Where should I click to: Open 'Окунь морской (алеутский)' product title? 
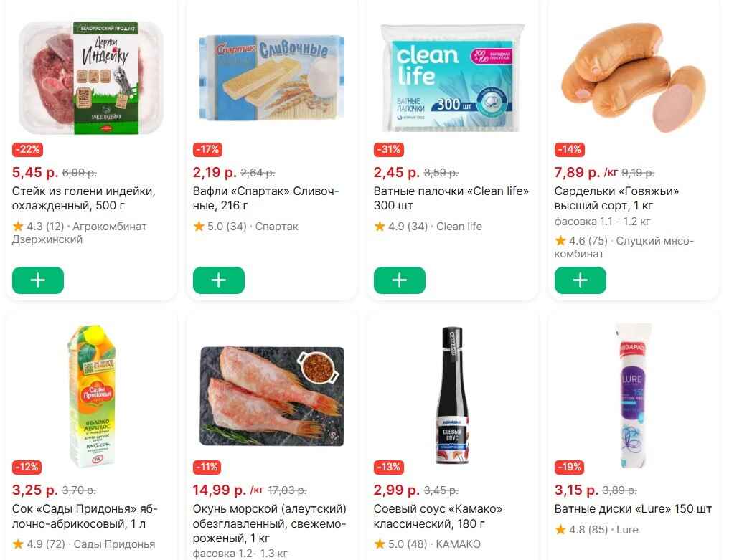pos(270,523)
